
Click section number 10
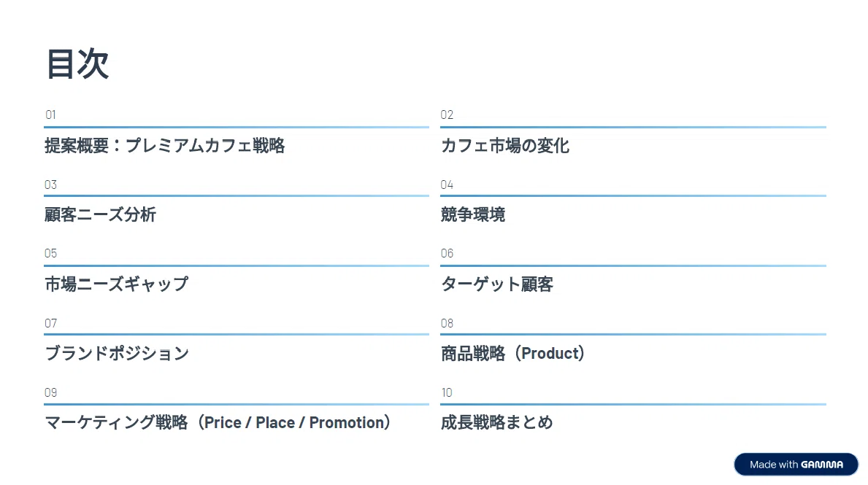[447, 392]
